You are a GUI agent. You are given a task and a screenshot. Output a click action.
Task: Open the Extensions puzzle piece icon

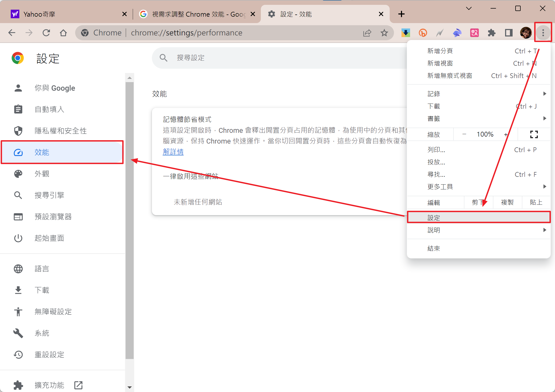[x=491, y=33]
